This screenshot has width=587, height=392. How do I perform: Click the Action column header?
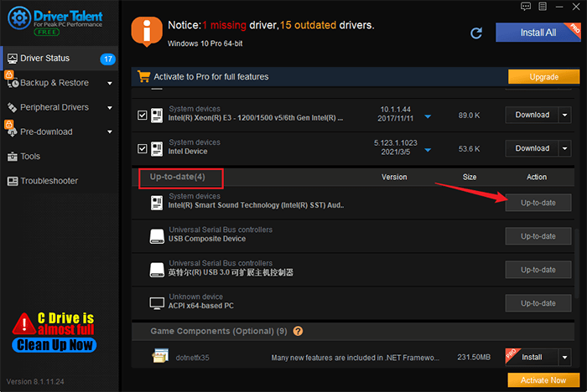click(x=537, y=177)
